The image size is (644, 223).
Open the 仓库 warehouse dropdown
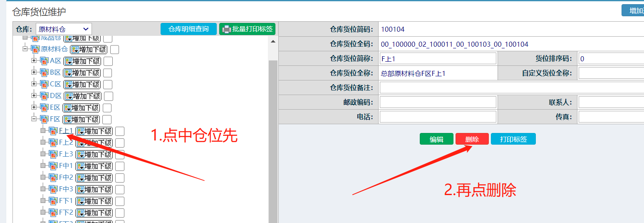click(x=64, y=29)
